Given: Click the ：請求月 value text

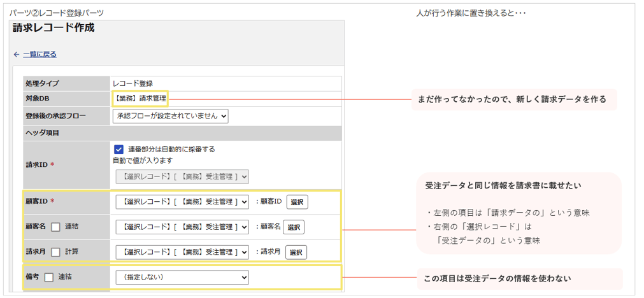Looking at the screenshot, I should [x=268, y=252].
